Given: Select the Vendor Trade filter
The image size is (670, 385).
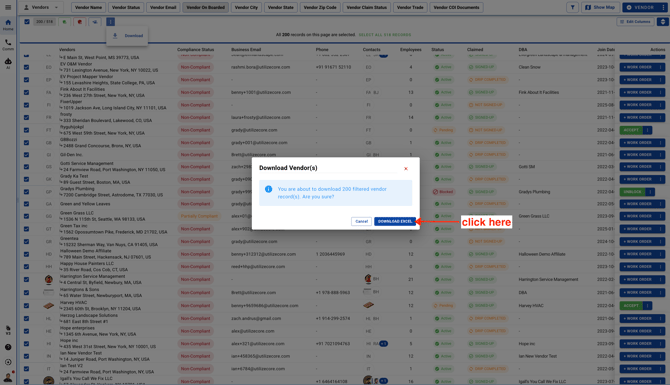Looking at the screenshot, I should [410, 7].
